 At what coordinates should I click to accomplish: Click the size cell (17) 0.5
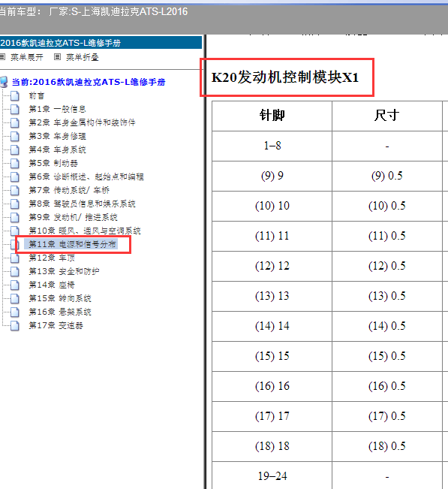tap(387, 416)
